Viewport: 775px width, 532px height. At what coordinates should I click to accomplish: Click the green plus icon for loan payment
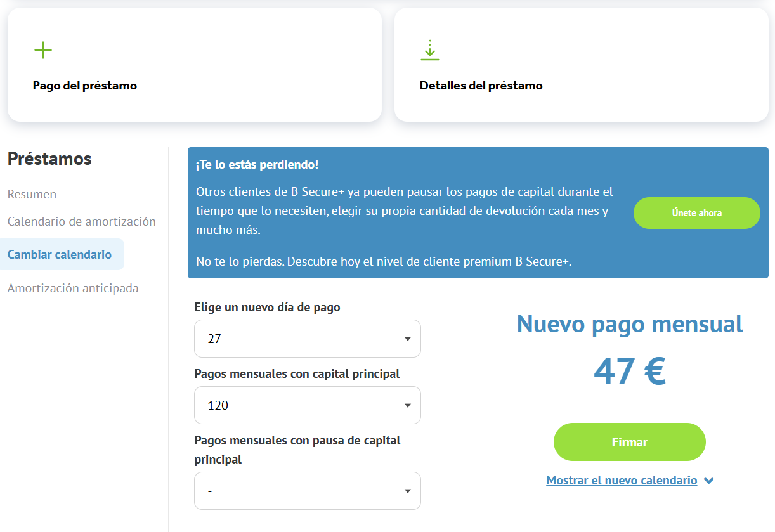(42, 50)
